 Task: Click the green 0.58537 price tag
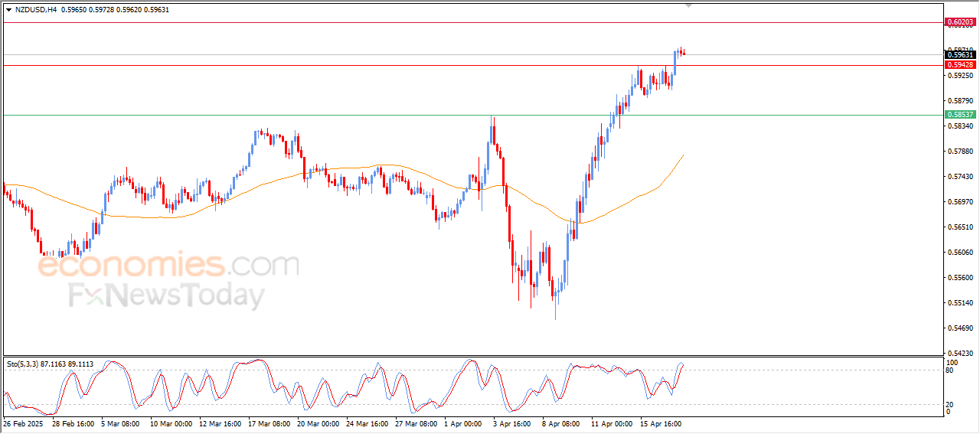[x=960, y=115]
